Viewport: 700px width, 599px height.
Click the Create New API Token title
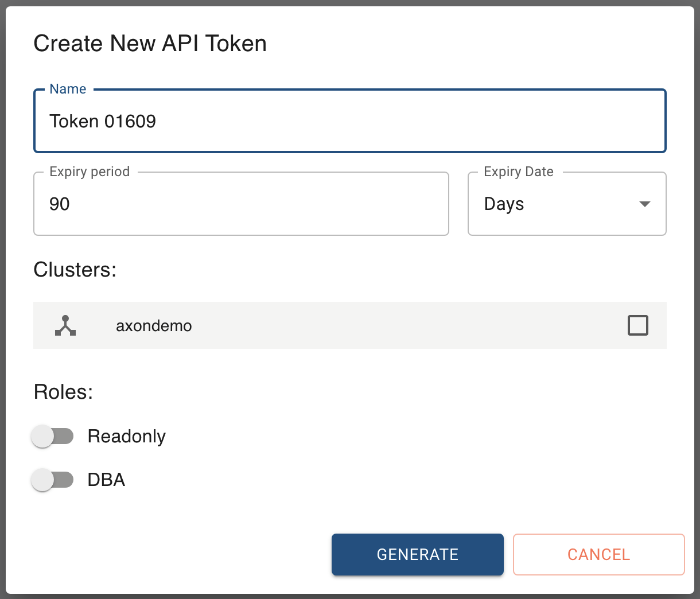coord(150,43)
